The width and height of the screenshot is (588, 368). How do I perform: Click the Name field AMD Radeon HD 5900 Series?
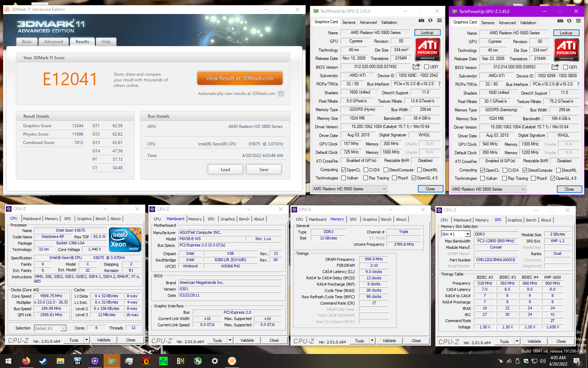point(376,33)
